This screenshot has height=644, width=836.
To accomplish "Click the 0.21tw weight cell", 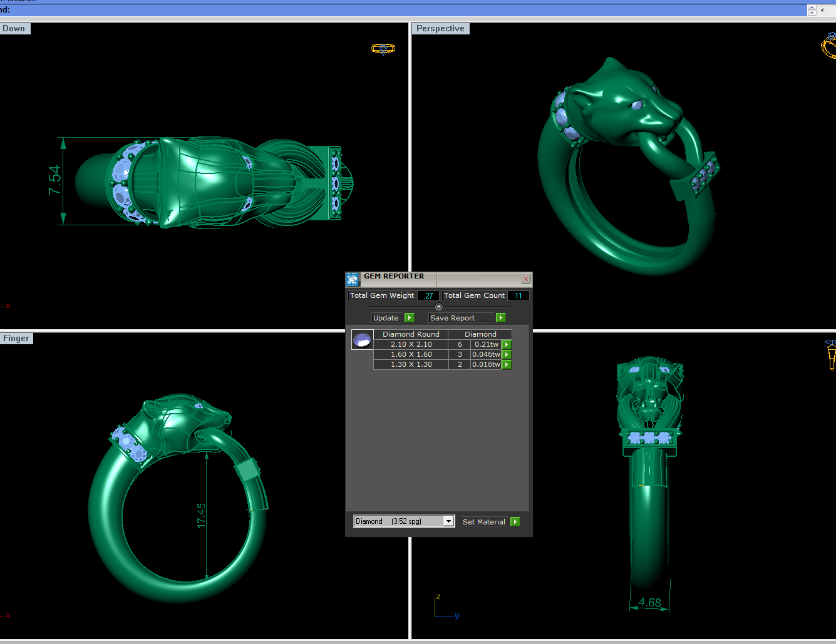I will pos(487,344).
